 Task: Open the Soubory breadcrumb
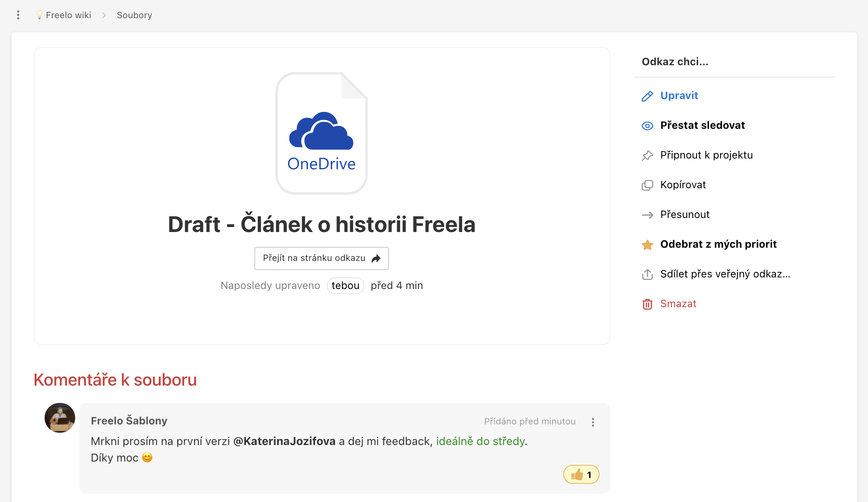tap(134, 15)
